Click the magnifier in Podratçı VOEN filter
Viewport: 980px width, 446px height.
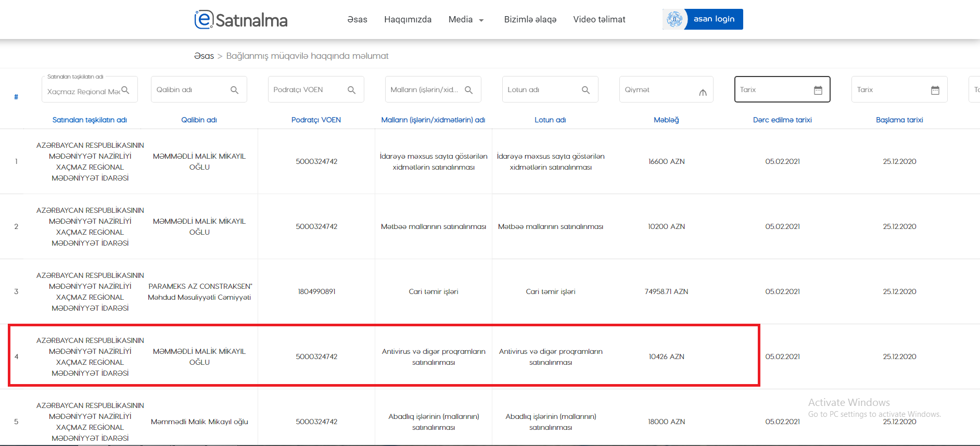(351, 90)
